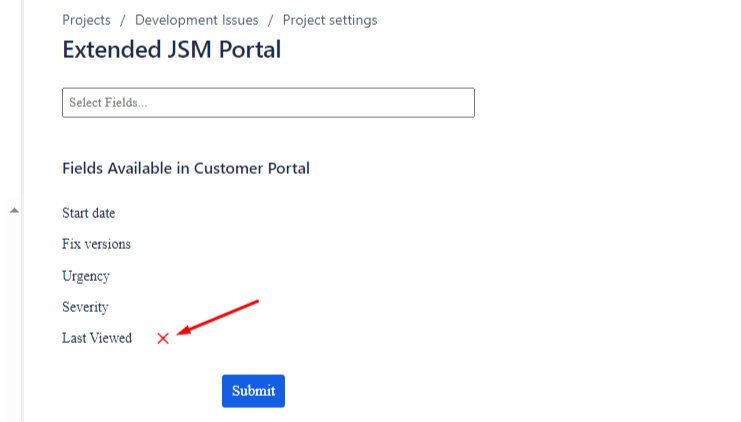Go to Projects breadcrumb link

[86, 20]
